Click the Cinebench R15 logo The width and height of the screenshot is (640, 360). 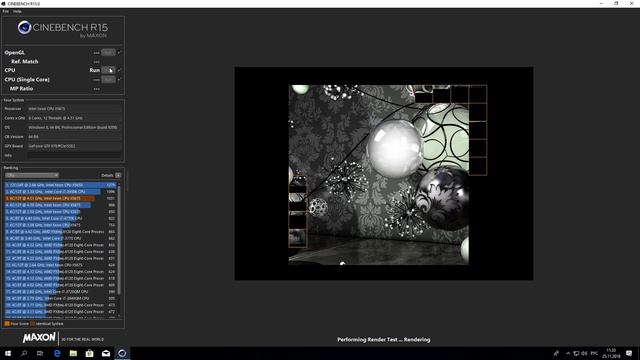(62, 29)
